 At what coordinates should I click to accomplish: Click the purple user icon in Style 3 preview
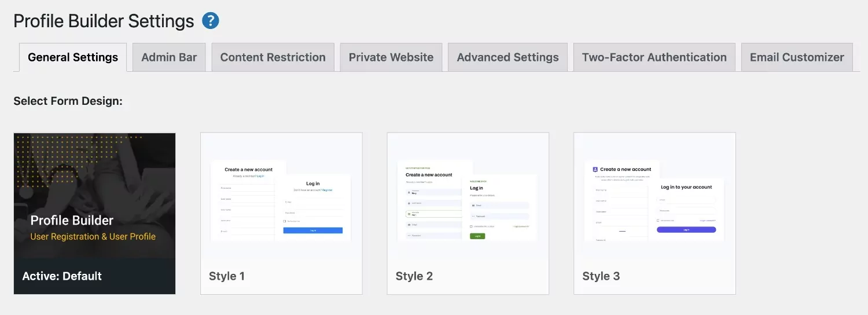(x=595, y=170)
